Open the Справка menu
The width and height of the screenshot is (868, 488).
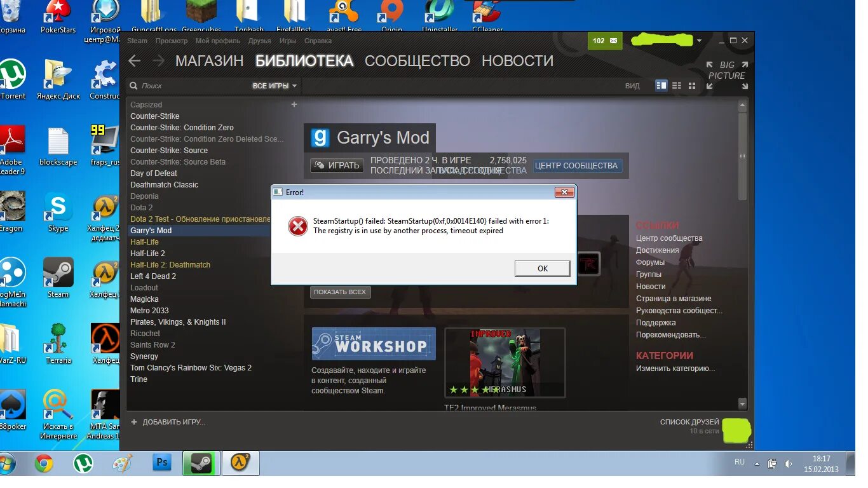click(318, 41)
